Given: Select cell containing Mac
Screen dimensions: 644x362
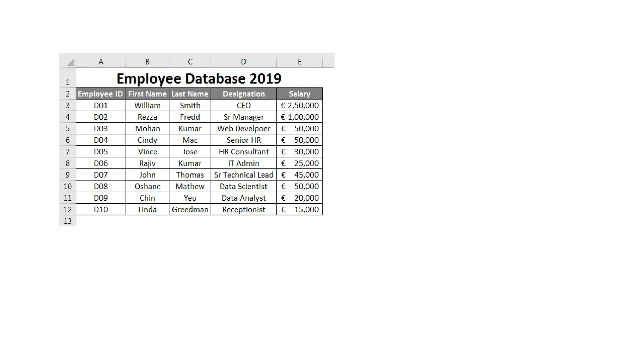Looking at the screenshot, I should (190, 140).
